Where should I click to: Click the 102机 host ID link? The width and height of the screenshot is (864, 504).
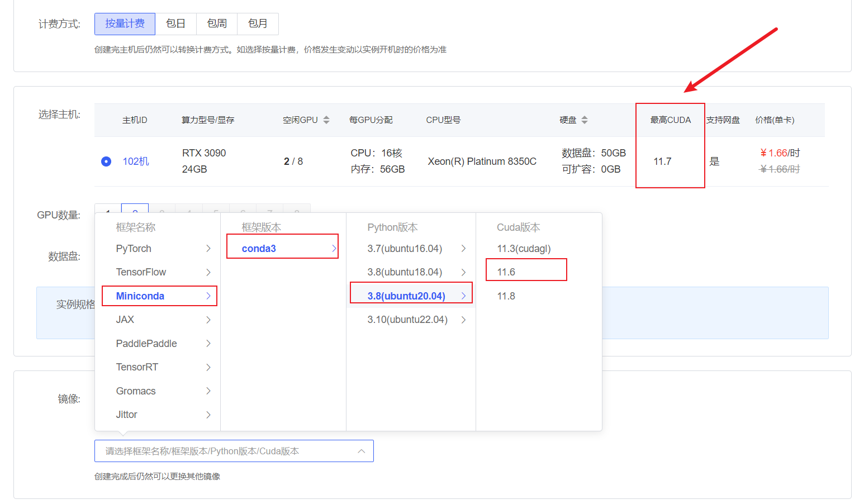(136, 161)
